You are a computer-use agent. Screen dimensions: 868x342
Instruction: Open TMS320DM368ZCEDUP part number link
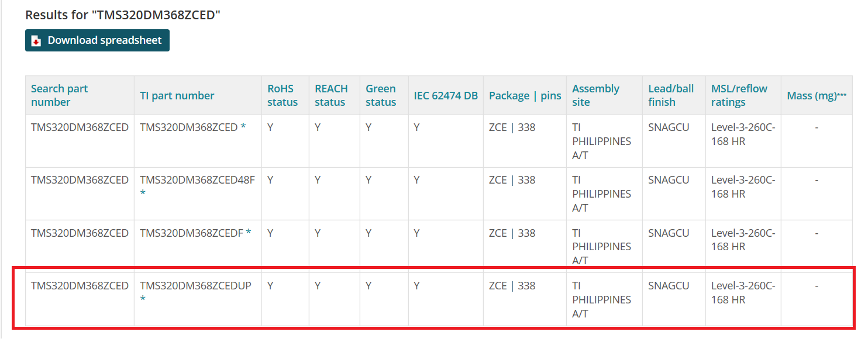coord(195,286)
